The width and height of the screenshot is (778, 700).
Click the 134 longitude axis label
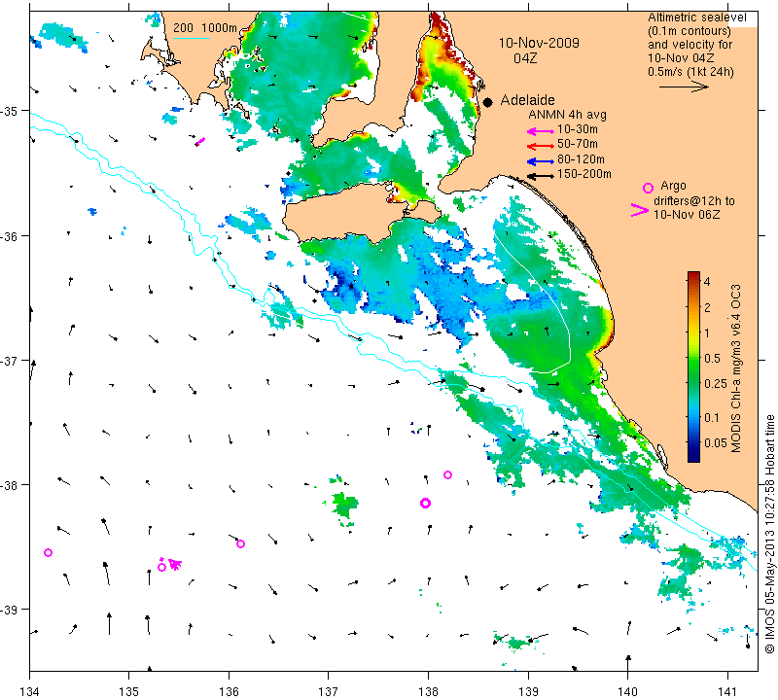coord(30,691)
